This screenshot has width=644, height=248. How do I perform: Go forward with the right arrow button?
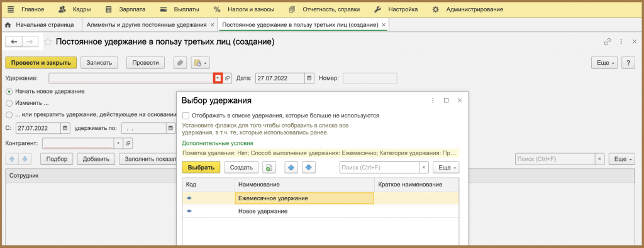30,42
